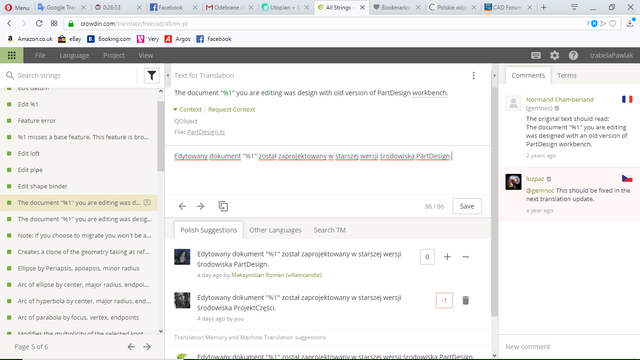
Task: Open the PartDesign.ts file link
Action: point(206,132)
